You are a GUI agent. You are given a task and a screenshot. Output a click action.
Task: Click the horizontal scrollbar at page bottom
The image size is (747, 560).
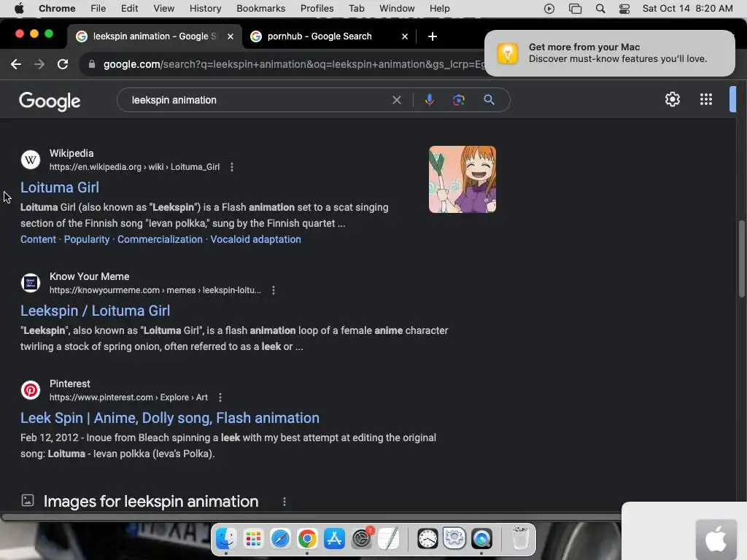tap(311, 517)
